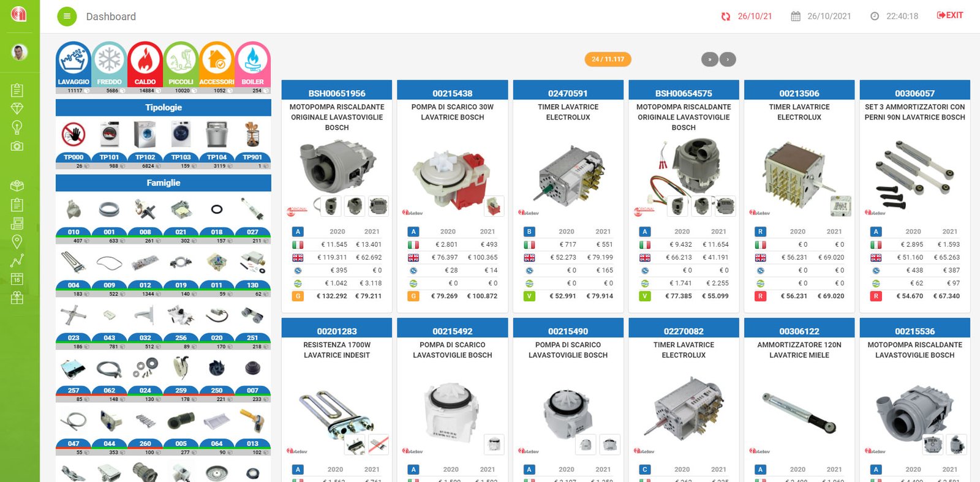
Task: Open the camera icon in the sidebar
Action: [x=17, y=146]
